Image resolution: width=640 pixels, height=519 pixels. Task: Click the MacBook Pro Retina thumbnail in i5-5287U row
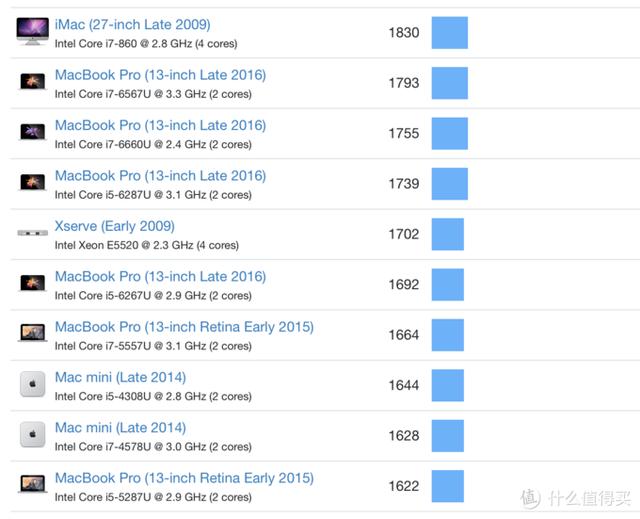click(33, 484)
